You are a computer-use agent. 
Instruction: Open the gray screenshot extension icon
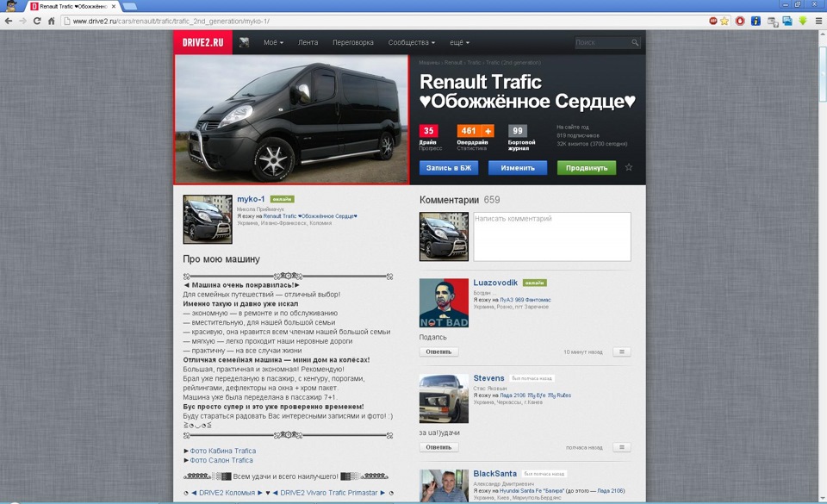pyautogui.click(x=773, y=21)
